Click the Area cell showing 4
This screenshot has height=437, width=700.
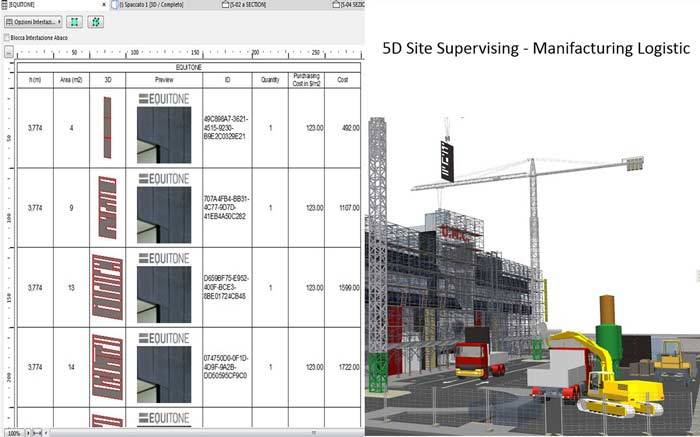[71, 128]
